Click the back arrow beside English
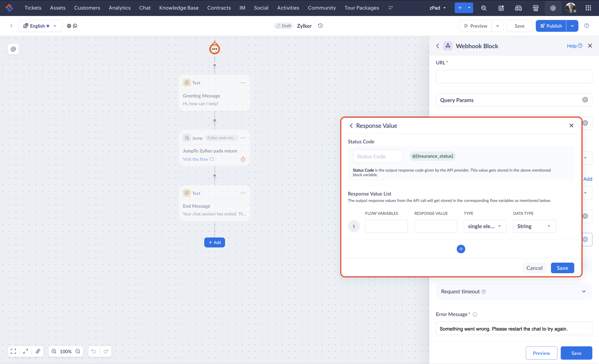This screenshot has height=364, width=599. [x=11, y=26]
